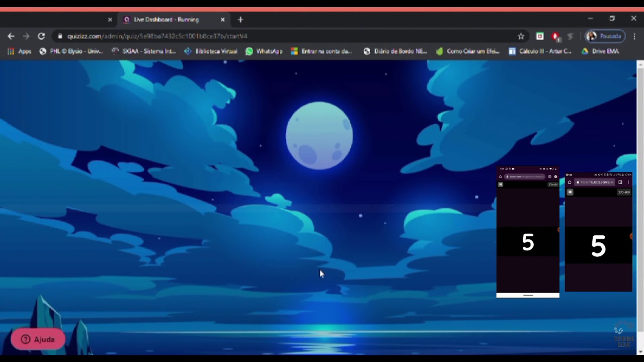
Task: Pause the game on the right phone
Action: 570,192
